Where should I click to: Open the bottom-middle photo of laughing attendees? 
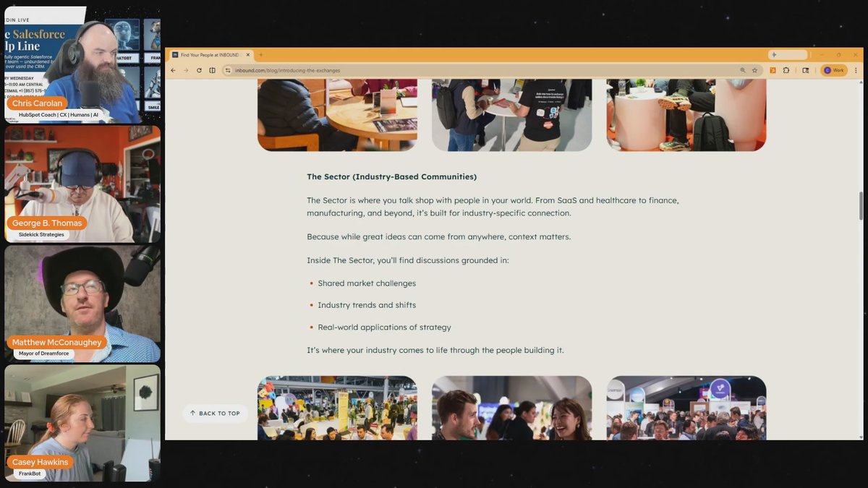pyautogui.click(x=511, y=408)
